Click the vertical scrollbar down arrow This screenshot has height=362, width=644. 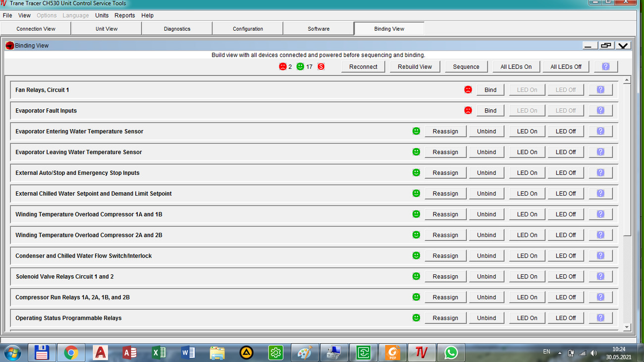click(627, 327)
